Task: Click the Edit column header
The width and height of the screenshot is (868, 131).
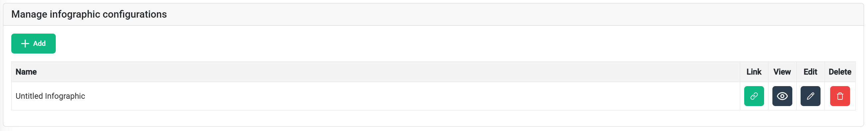Action: coord(810,72)
